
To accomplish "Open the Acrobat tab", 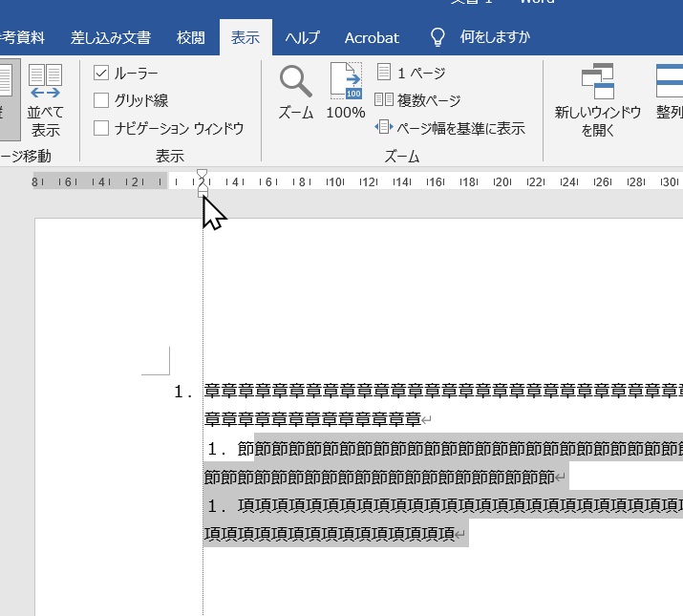I will point(372,38).
